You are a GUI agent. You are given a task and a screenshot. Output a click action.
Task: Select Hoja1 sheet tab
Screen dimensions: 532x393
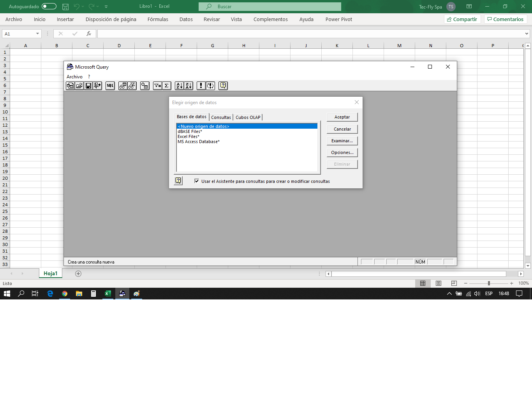51,274
